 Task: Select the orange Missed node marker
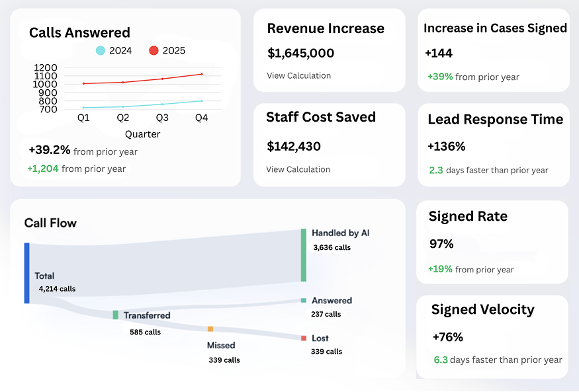coord(210,327)
